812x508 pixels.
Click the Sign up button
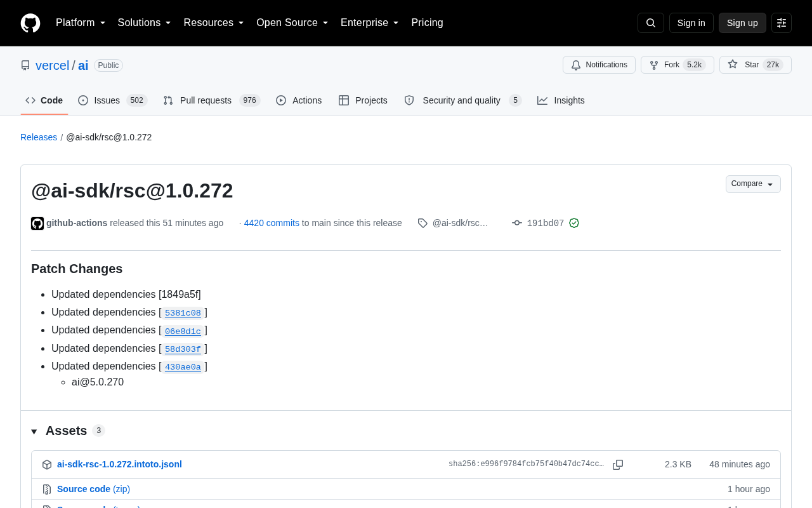click(x=742, y=23)
